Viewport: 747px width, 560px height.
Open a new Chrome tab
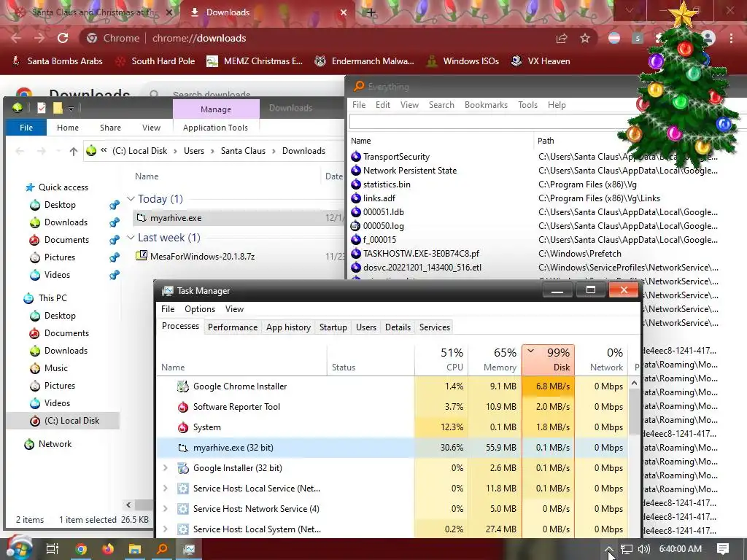371,12
